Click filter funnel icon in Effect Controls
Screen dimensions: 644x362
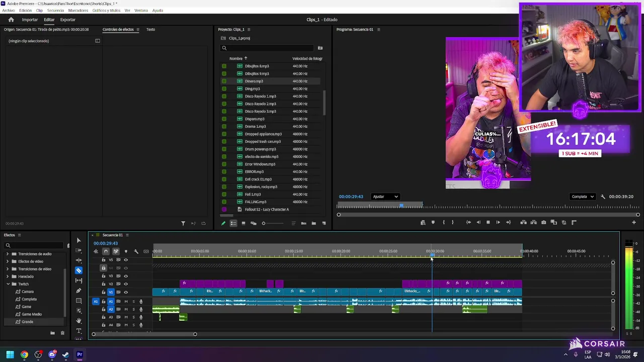[x=183, y=223]
